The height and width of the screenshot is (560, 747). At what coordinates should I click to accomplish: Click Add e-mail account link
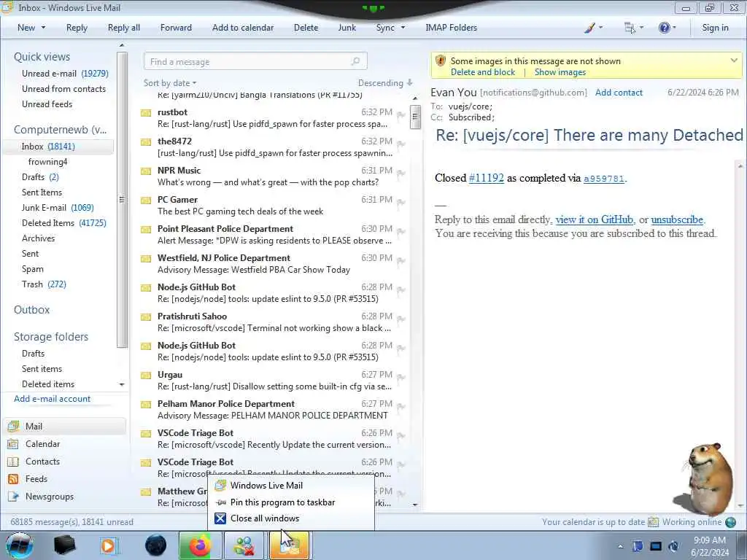(x=52, y=399)
